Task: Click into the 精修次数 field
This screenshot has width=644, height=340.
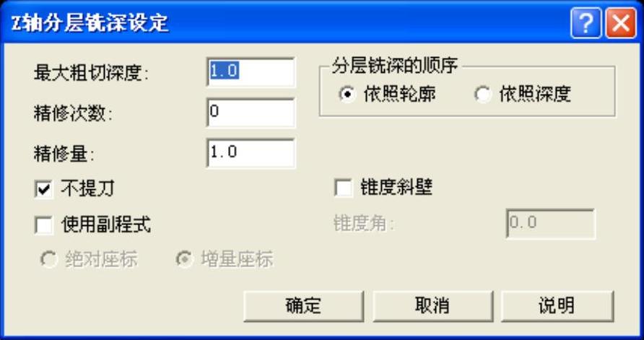Action: (x=251, y=113)
